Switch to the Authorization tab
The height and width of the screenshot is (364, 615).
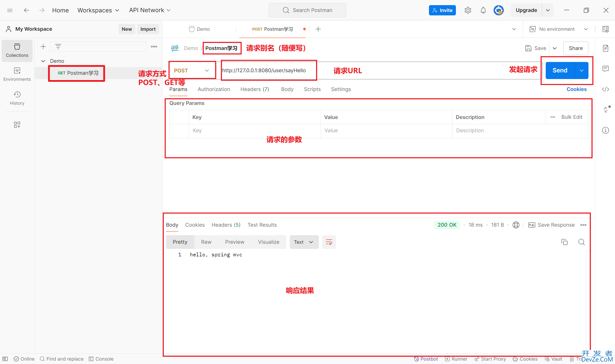click(x=214, y=89)
